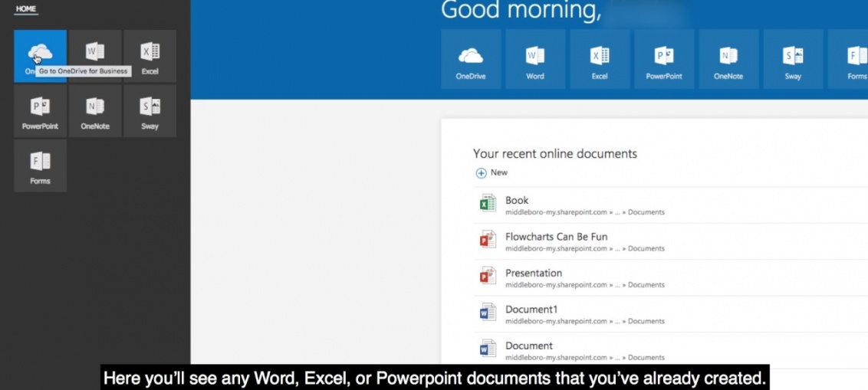Open Word tile in left app launcher
The width and height of the screenshot is (868, 390).
pyautogui.click(x=95, y=56)
